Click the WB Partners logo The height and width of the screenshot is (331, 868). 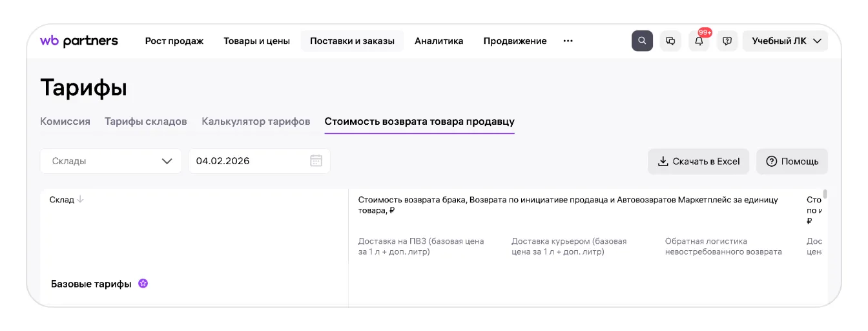(79, 41)
